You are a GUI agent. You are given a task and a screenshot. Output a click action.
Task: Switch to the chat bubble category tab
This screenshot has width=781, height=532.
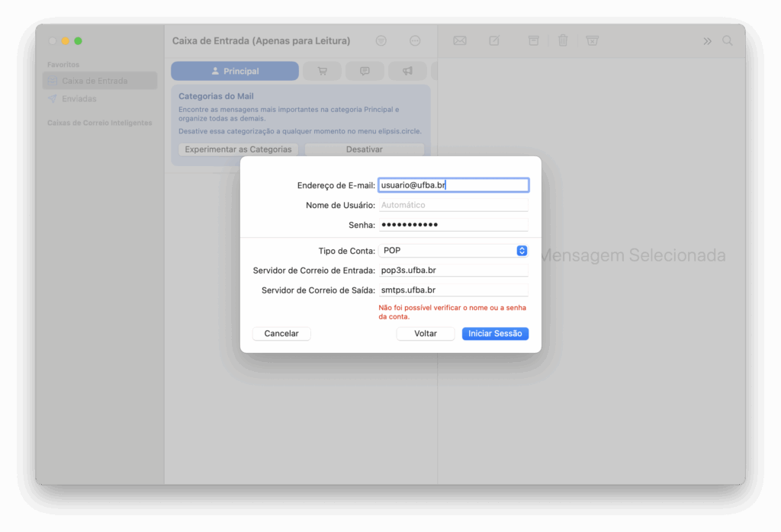coord(365,71)
